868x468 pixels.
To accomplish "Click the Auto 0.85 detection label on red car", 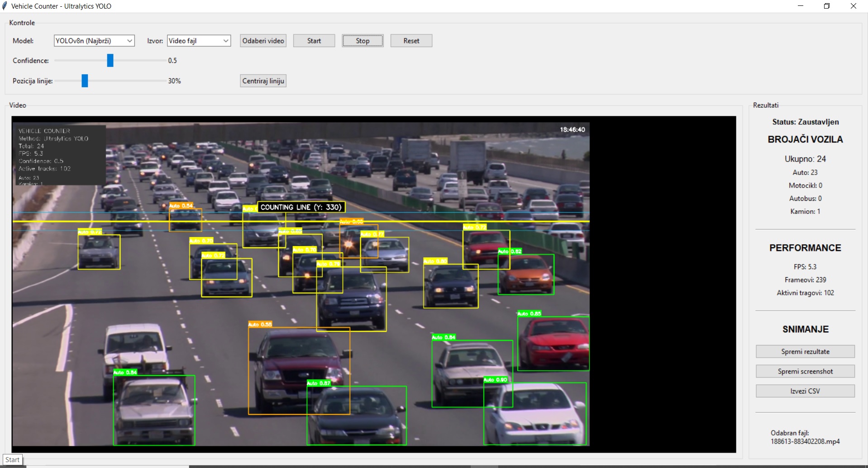I will [529, 313].
